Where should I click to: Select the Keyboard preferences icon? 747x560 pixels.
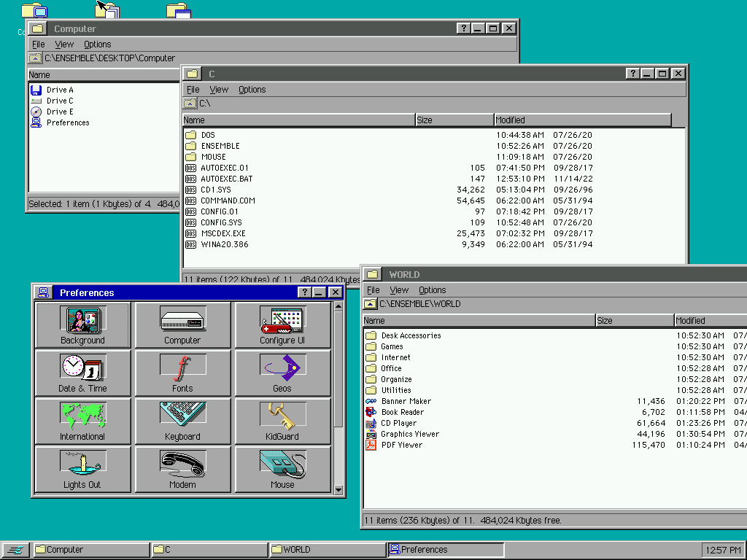click(182, 421)
